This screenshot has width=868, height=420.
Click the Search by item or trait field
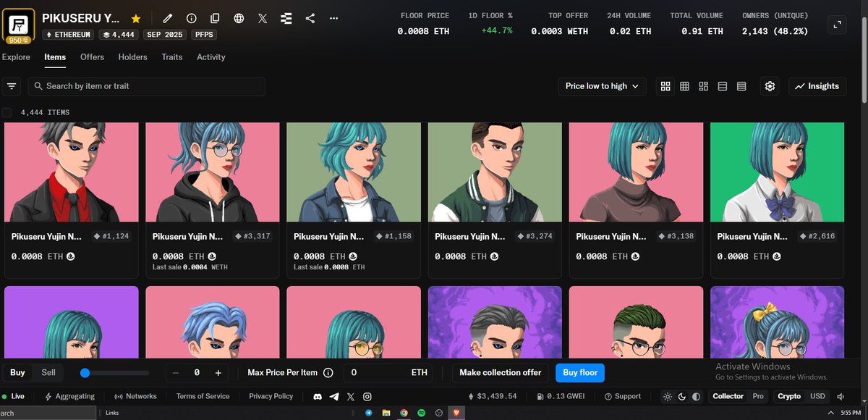pos(147,86)
